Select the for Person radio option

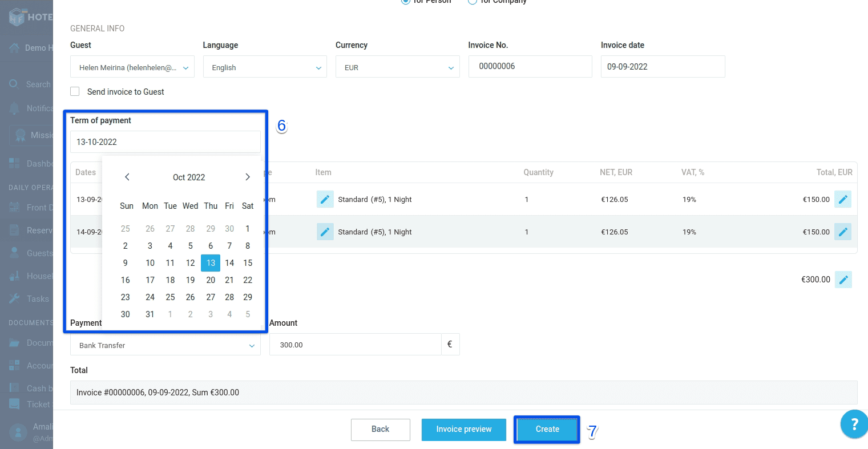pyautogui.click(x=406, y=2)
